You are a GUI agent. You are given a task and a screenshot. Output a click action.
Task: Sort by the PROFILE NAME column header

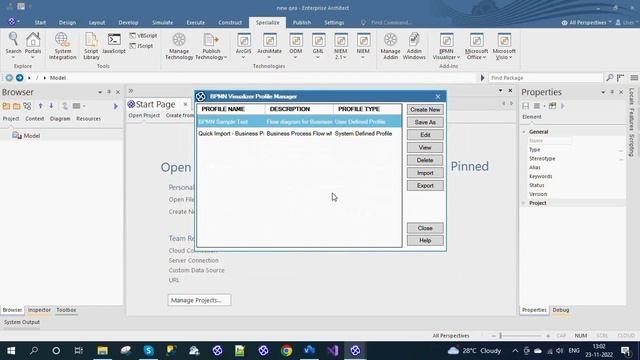231,109
